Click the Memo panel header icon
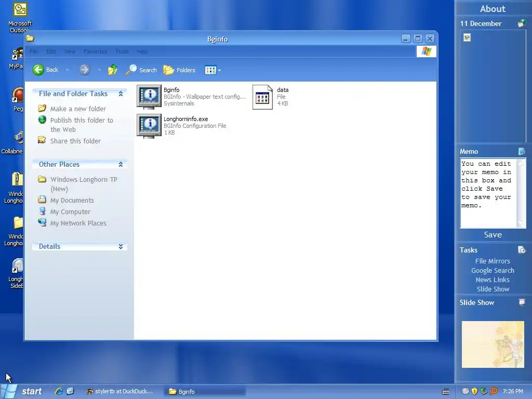The image size is (532, 399). [x=522, y=151]
